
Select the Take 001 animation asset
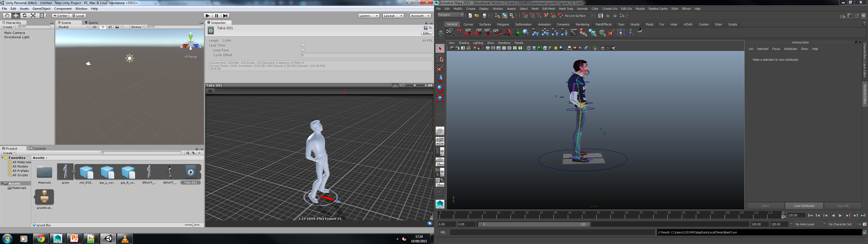point(191,174)
